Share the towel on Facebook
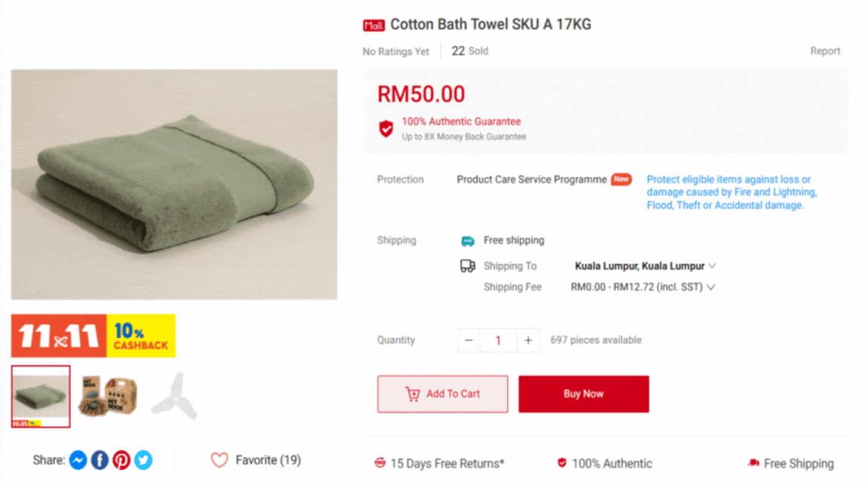Screen dimensions: 868x488 (x=99, y=460)
